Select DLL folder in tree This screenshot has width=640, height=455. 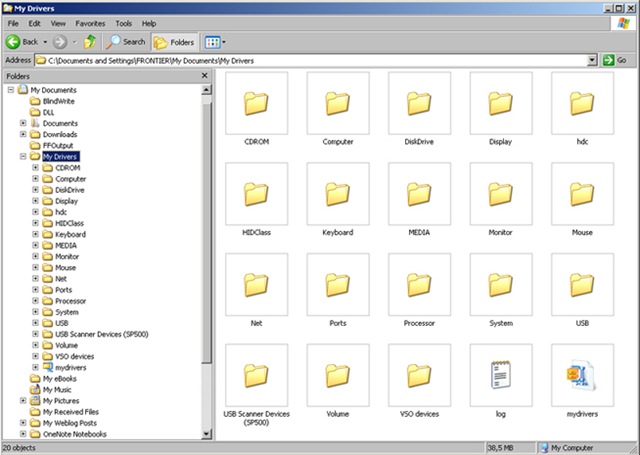coord(48,112)
